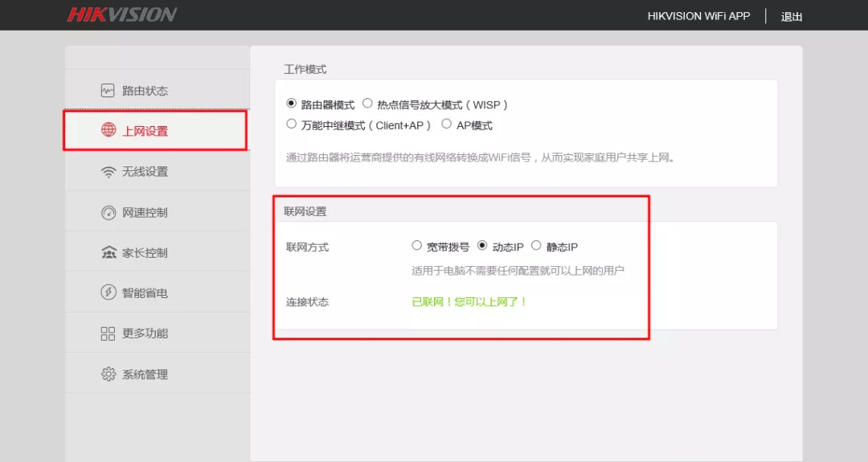
Task: Click the 智能省电 lightning icon
Action: [108, 292]
